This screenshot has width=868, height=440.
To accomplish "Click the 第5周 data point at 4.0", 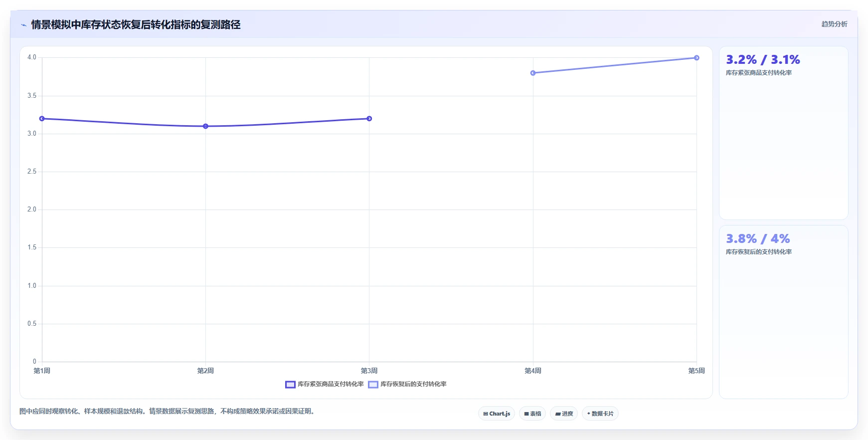I will click(x=696, y=58).
